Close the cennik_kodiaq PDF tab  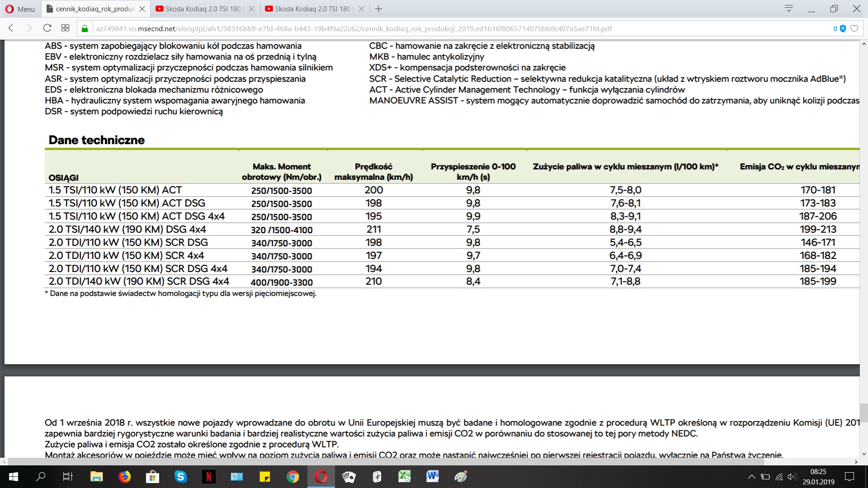click(142, 9)
